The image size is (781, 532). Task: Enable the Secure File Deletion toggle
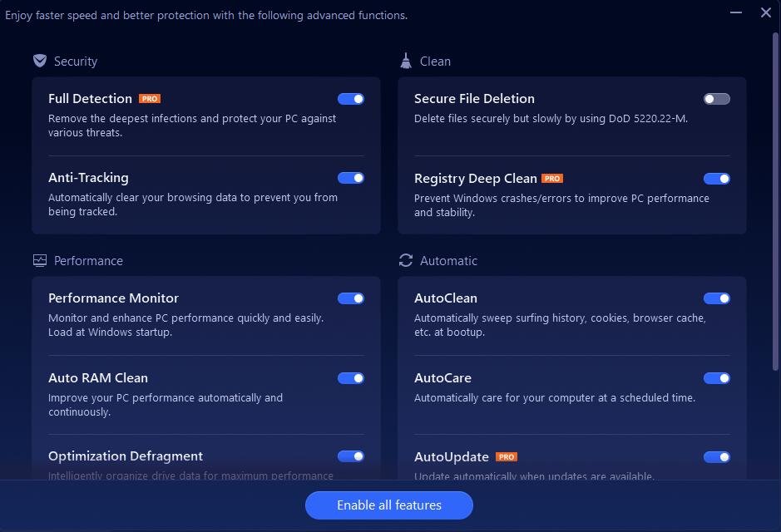[x=717, y=99]
